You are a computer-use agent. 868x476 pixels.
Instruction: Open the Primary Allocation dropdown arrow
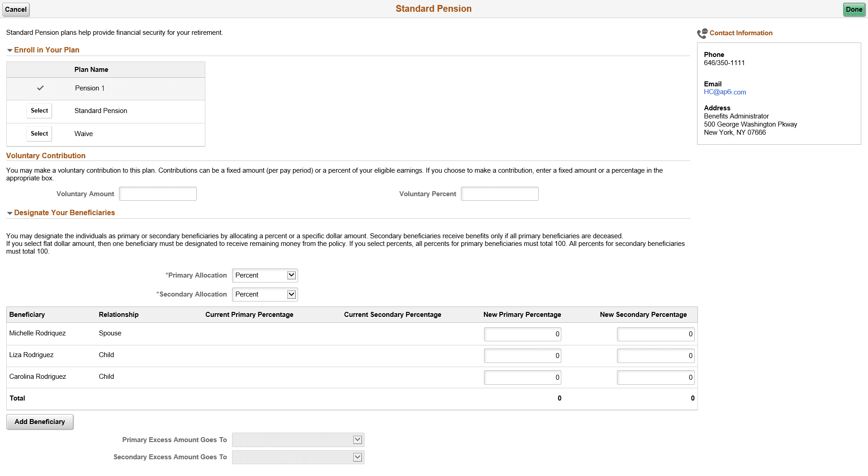[x=292, y=275]
